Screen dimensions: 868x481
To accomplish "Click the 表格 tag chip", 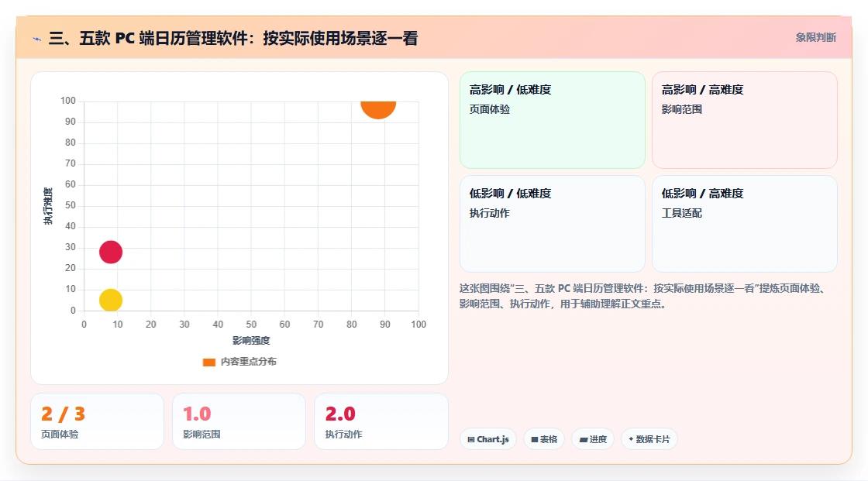I will point(544,439).
